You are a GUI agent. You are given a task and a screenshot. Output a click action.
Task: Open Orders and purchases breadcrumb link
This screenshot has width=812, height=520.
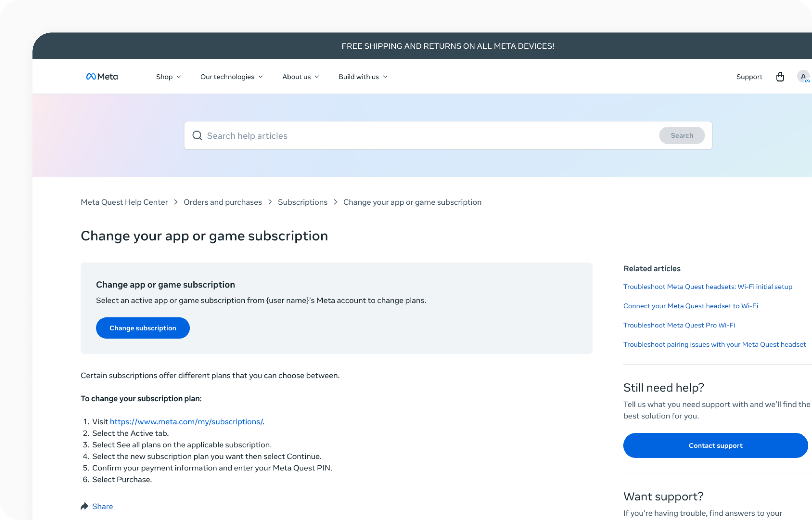(x=223, y=201)
